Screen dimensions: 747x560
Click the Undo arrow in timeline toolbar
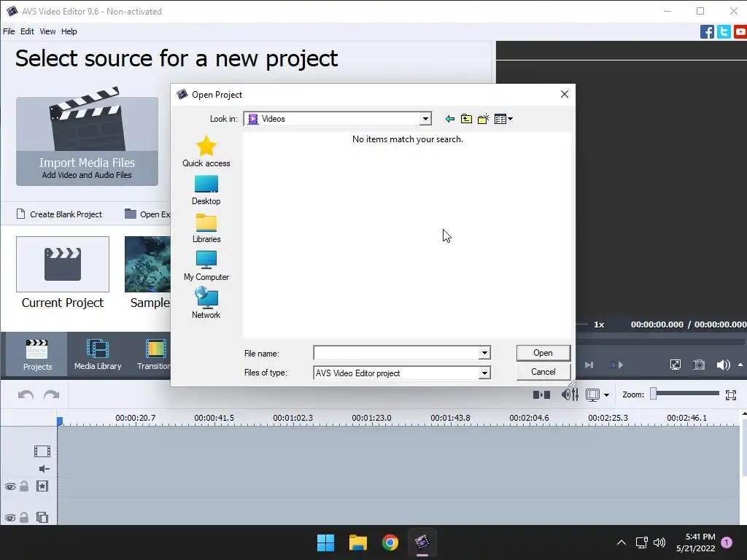[26, 394]
